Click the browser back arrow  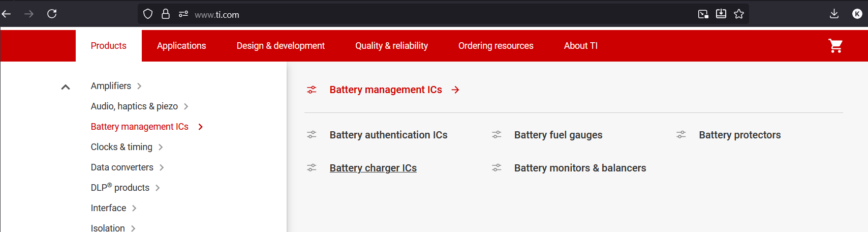pyautogui.click(x=6, y=14)
